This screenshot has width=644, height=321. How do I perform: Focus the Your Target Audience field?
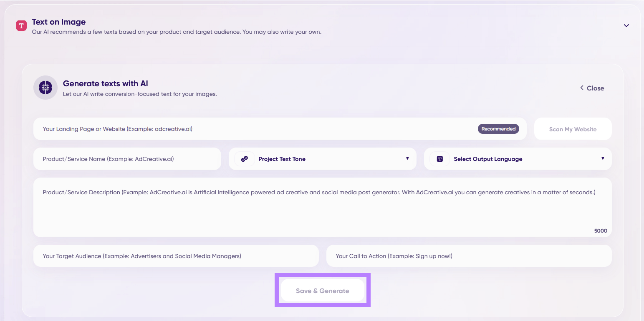176,256
